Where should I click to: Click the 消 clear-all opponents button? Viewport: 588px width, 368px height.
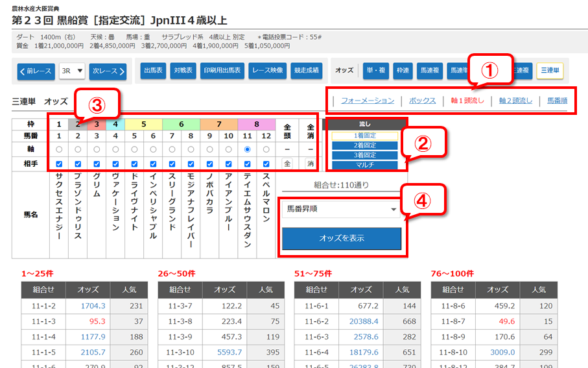(x=310, y=164)
